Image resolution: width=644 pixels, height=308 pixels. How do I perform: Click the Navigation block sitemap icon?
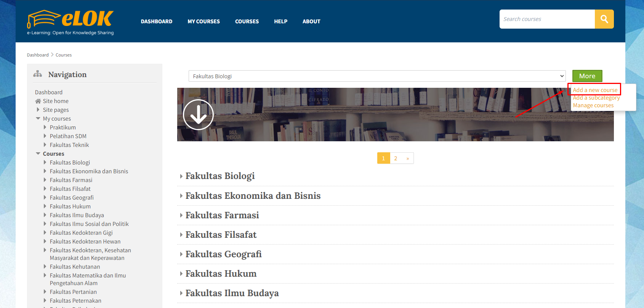coord(37,74)
